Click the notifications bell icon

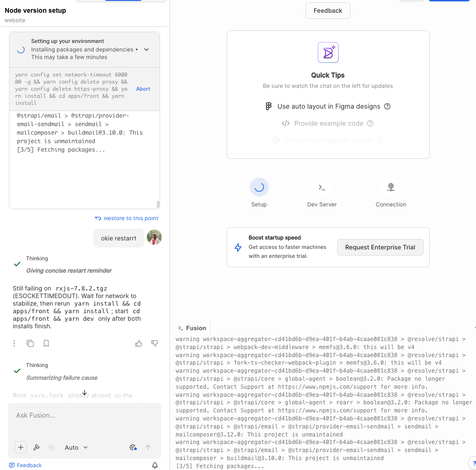pos(155,465)
